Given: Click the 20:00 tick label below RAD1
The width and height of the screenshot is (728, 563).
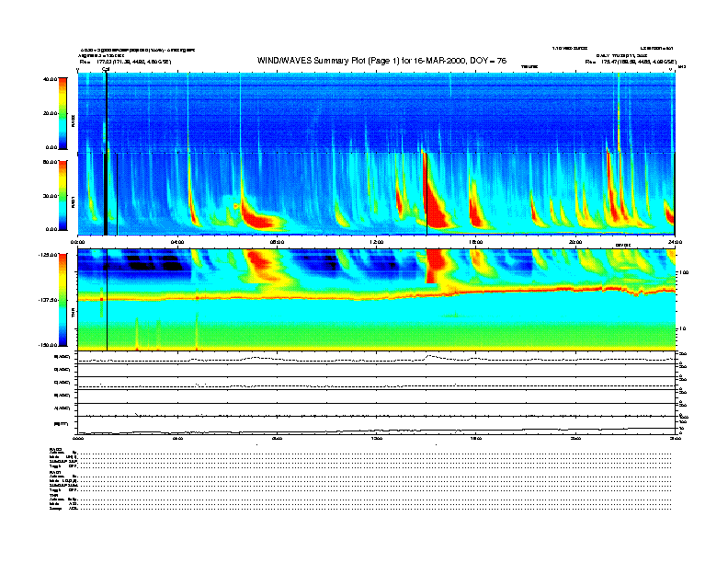Looking at the screenshot, I should [x=575, y=242].
